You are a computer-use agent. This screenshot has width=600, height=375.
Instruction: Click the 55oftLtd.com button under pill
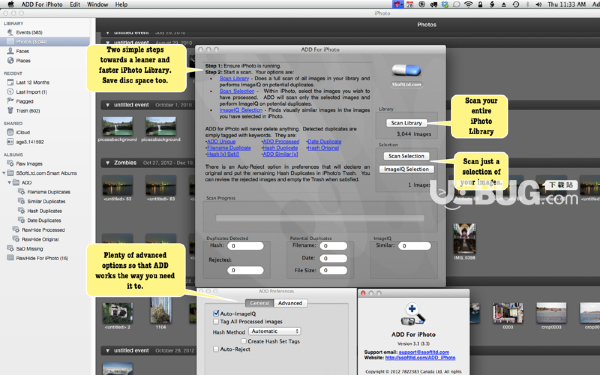click(x=406, y=84)
